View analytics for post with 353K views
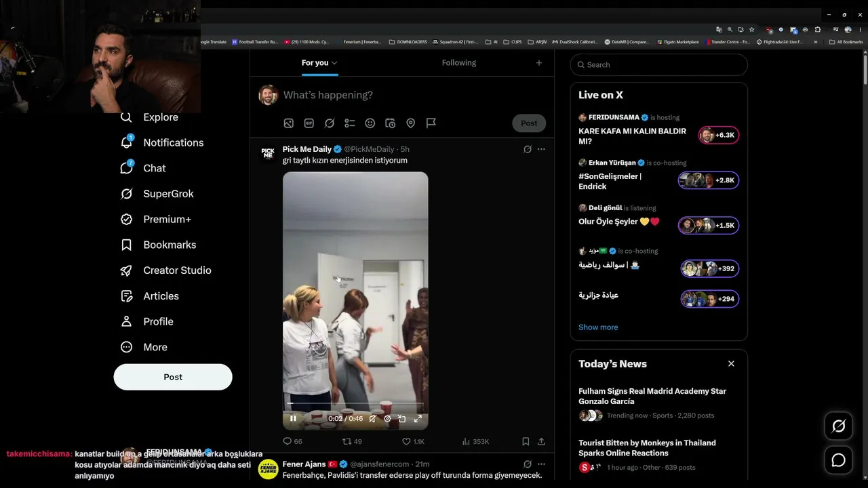 coord(475,441)
